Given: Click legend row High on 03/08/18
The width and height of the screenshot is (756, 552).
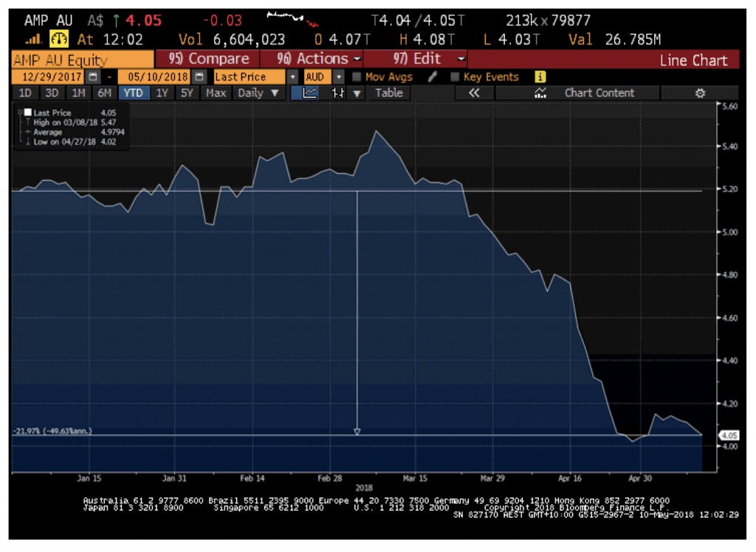Looking at the screenshot, I should click(x=75, y=123).
